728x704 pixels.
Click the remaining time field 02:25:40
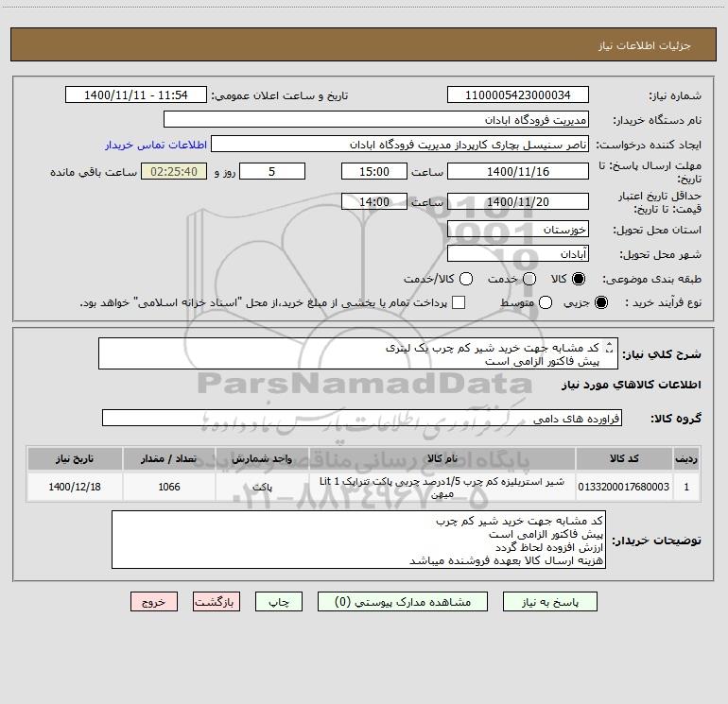tap(174, 171)
